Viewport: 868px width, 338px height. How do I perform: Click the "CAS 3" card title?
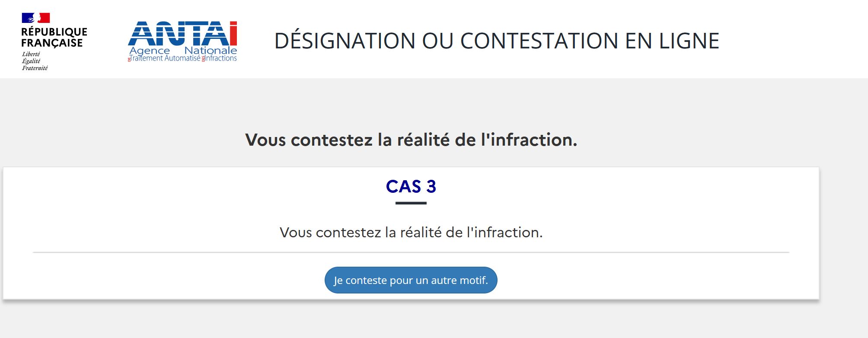[x=411, y=186]
